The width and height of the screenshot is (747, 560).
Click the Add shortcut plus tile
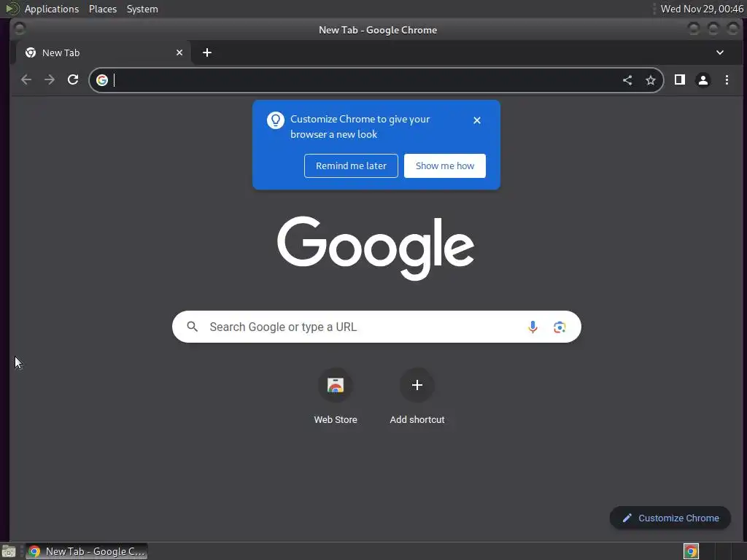click(x=417, y=385)
